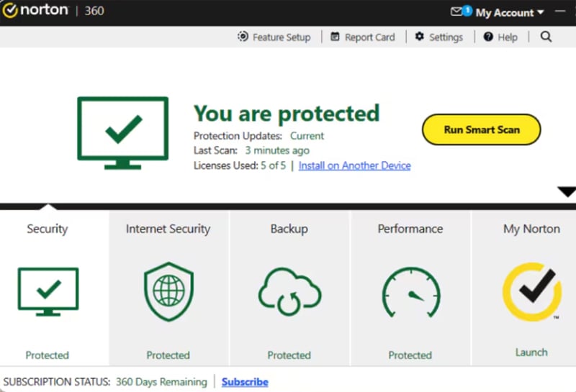Click the Backup cloud icon
576x392 pixels.
289,291
